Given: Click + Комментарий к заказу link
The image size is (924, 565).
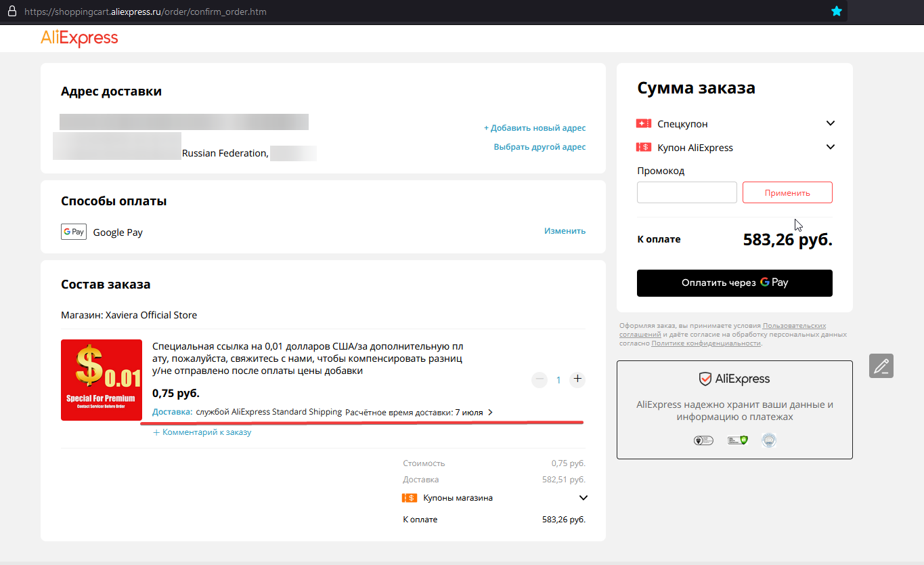Looking at the screenshot, I should coord(202,432).
